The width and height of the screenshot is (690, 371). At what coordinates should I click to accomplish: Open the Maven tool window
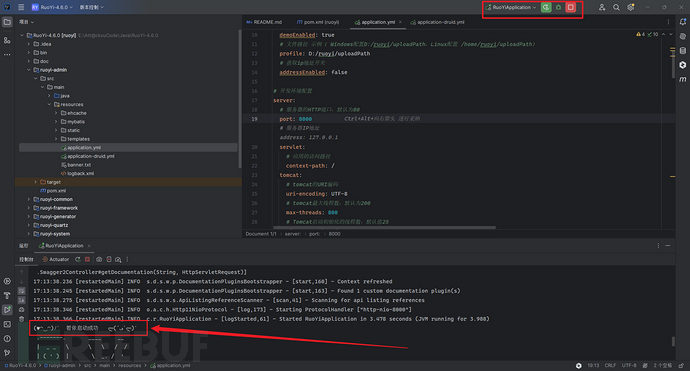tap(683, 79)
